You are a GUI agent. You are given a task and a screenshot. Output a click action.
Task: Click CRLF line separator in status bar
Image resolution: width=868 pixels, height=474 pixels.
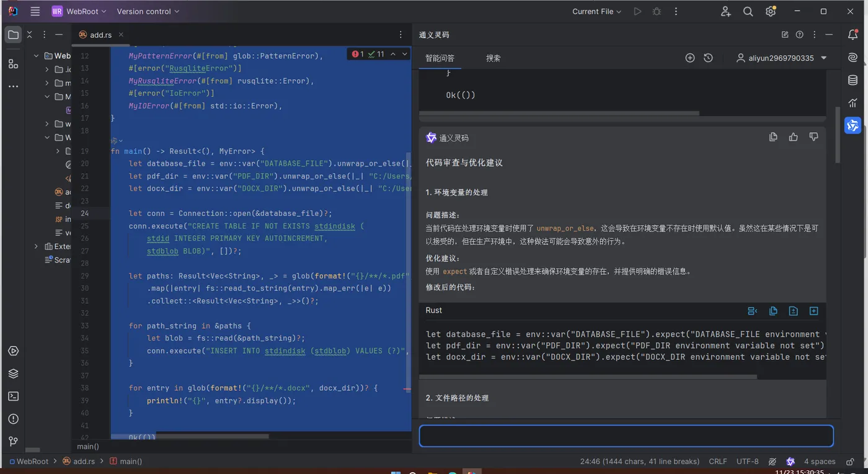[718, 462]
